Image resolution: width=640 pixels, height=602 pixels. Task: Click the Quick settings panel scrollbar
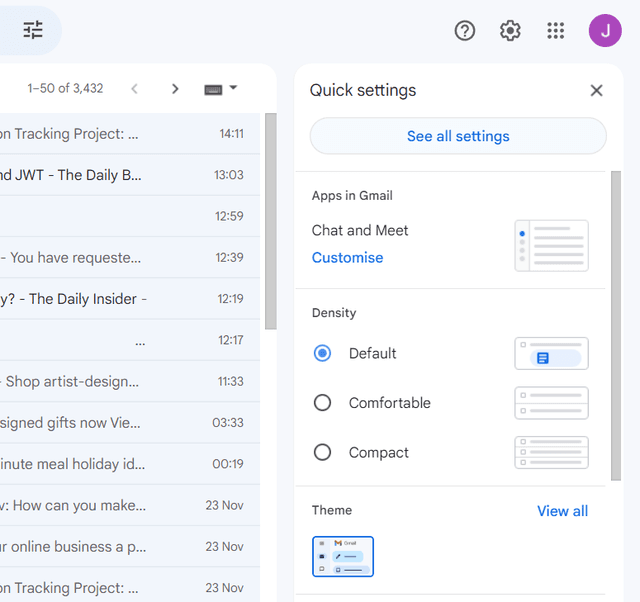pyautogui.click(x=616, y=326)
